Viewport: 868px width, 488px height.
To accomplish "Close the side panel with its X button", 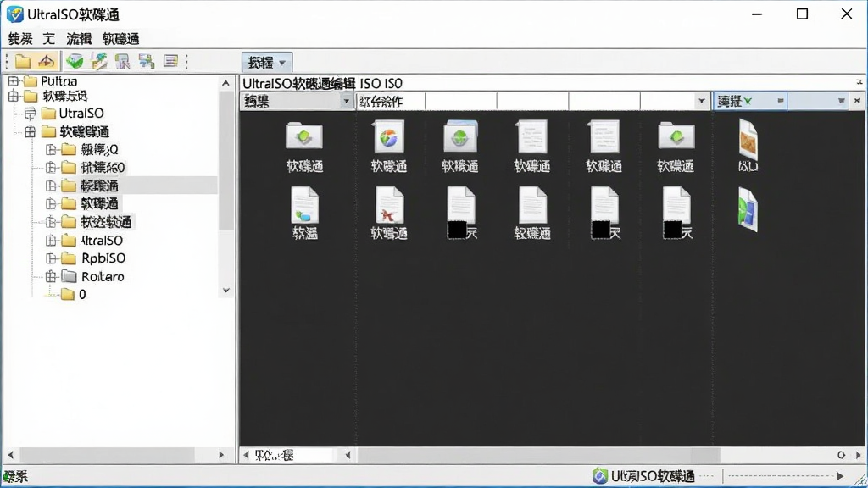I will coord(857,101).
